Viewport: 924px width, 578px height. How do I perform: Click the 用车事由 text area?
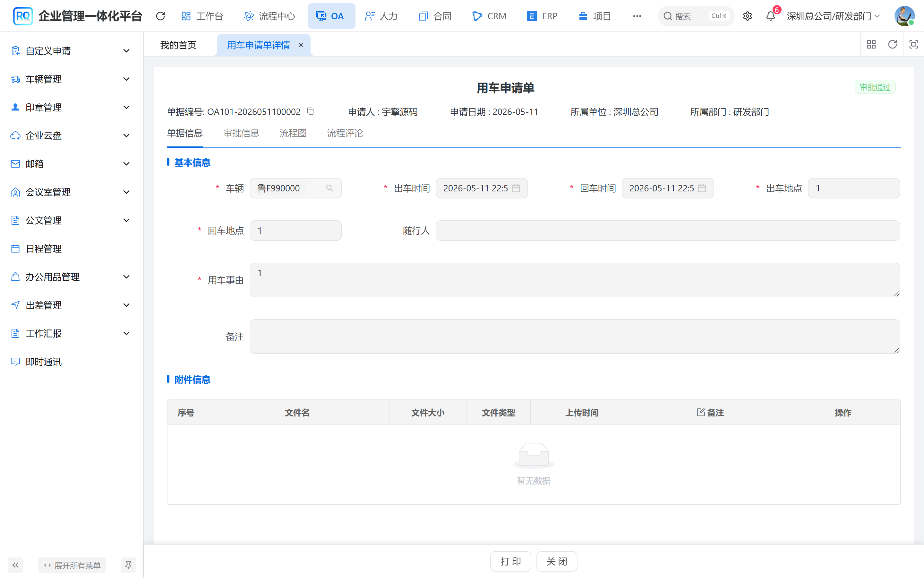[575, 280]
